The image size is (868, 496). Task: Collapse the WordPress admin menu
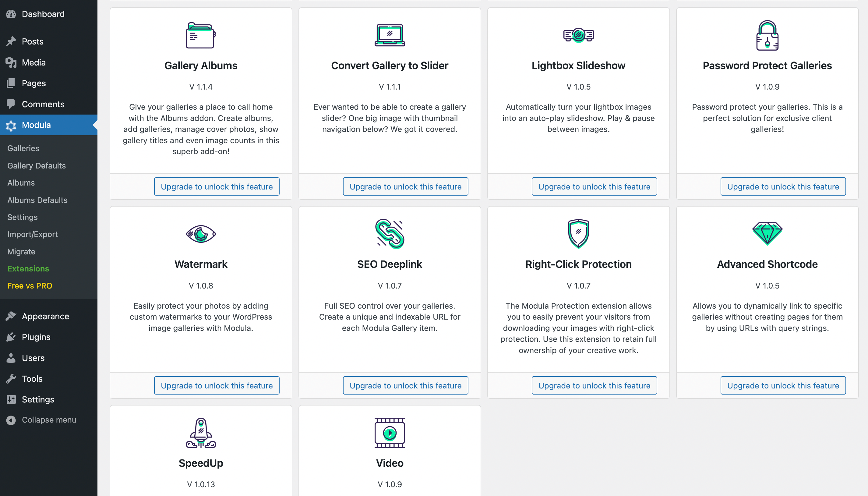click(x=49, y=420)
